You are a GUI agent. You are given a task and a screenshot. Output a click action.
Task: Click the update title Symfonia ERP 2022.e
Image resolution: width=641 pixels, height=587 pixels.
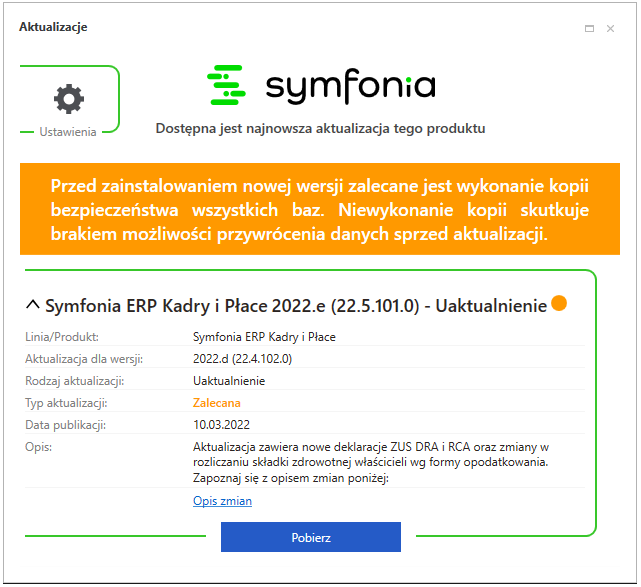[296, 306]
